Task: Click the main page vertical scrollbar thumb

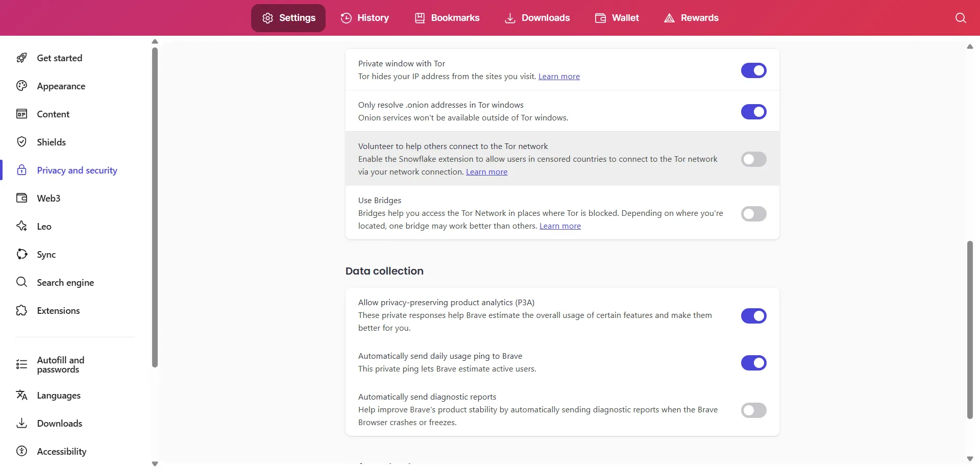Action: click(970, 330)
